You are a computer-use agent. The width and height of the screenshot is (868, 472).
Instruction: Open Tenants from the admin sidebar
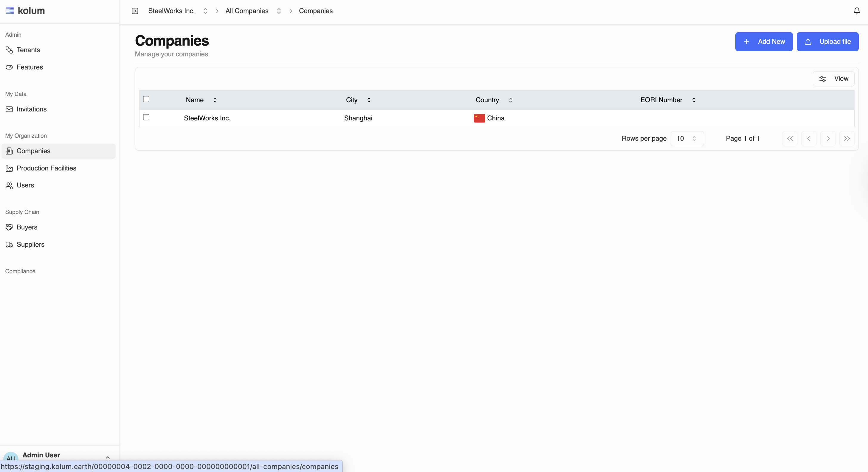28,50
